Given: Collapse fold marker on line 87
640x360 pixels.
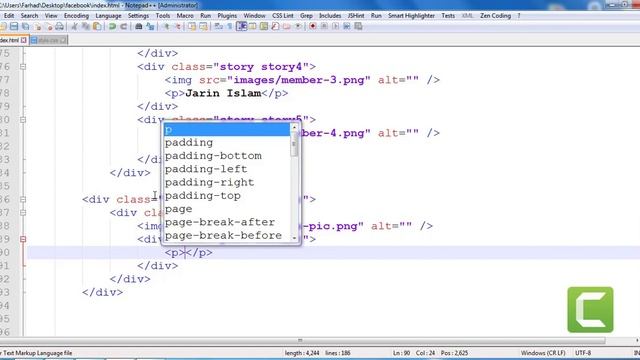Looking at the screenshot, I should 23,213.
